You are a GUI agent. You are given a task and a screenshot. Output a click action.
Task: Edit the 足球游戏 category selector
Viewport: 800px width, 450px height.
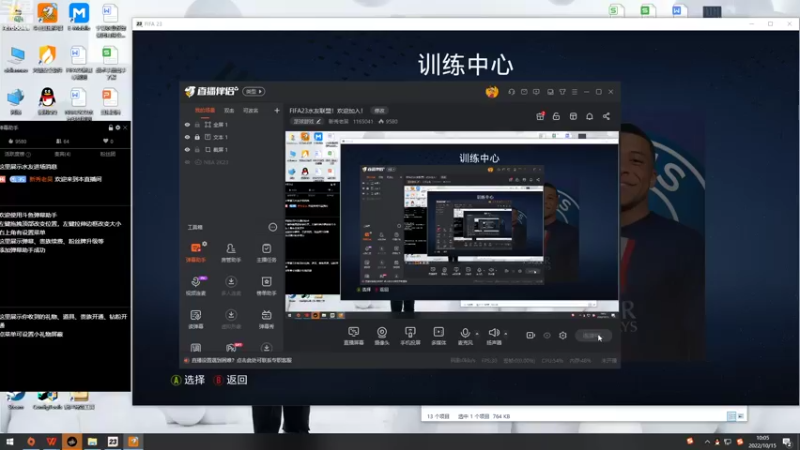(307, 121)
